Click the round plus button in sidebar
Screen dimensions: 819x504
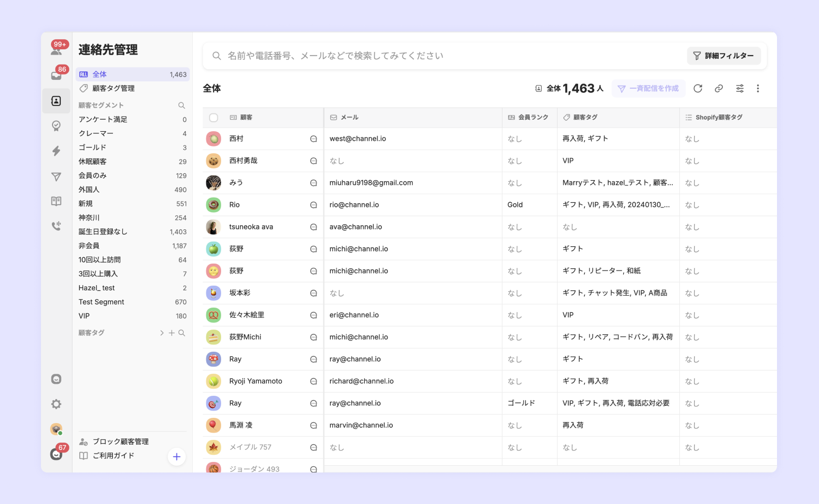[177, 457]
